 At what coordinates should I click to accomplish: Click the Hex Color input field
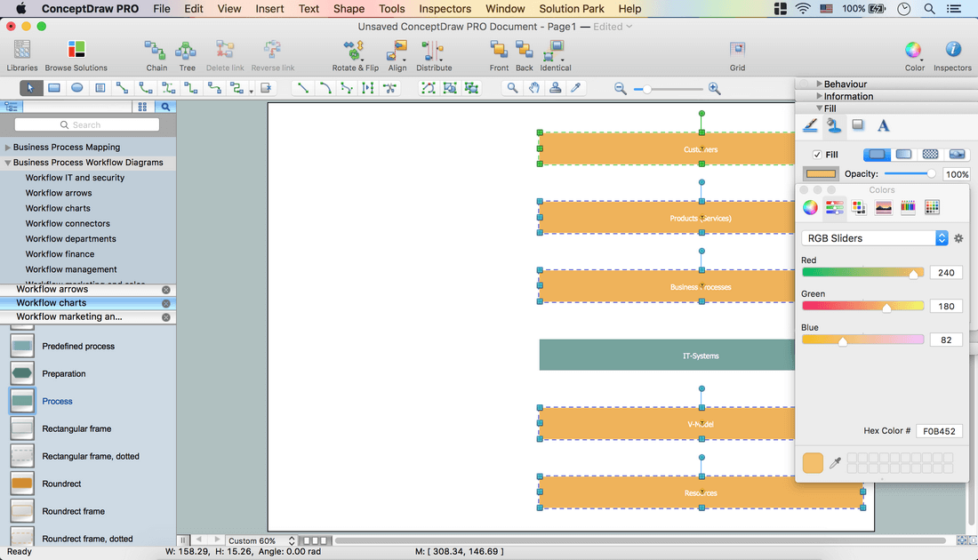[939, 431]
